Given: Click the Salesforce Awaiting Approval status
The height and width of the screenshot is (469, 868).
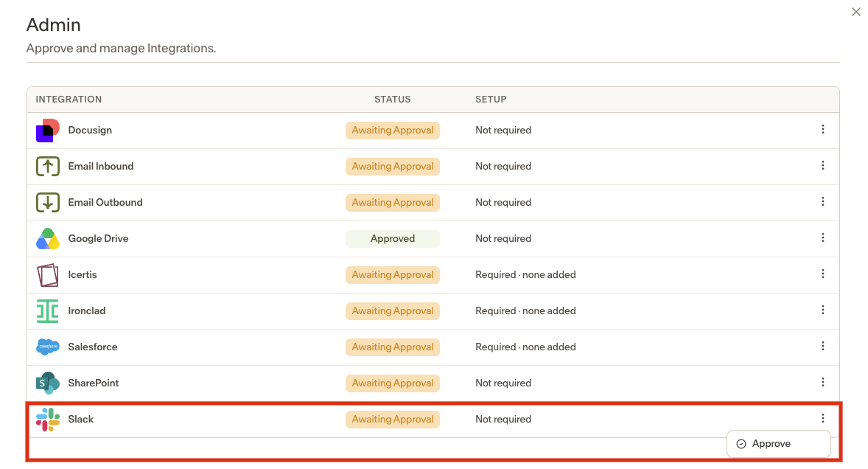Looking at the screenshot, I should coord(393,347).
